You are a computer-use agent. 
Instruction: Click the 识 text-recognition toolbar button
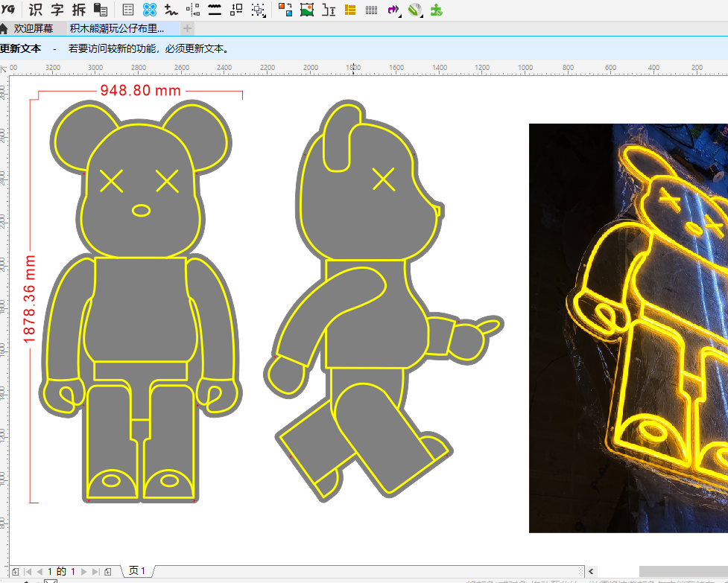click(x=35, y=10)
